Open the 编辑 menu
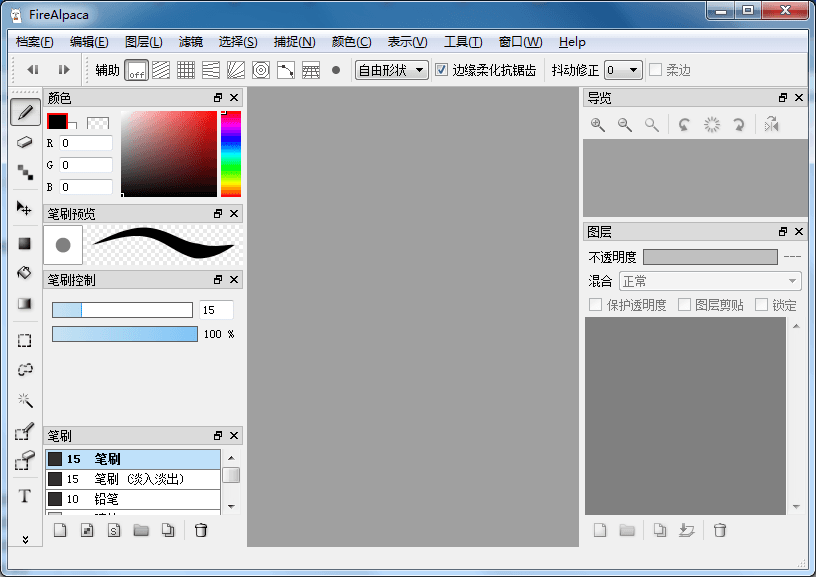816x577 pixels. pyautogui.click(x=89, y=42)
